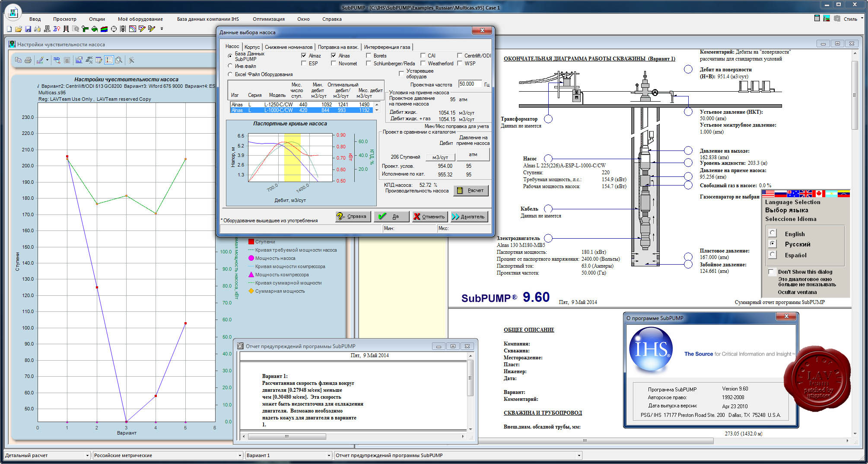Click the warnings report horizontal scrollbar
This screenshot has height=464, width=868.
pos(353,436)
